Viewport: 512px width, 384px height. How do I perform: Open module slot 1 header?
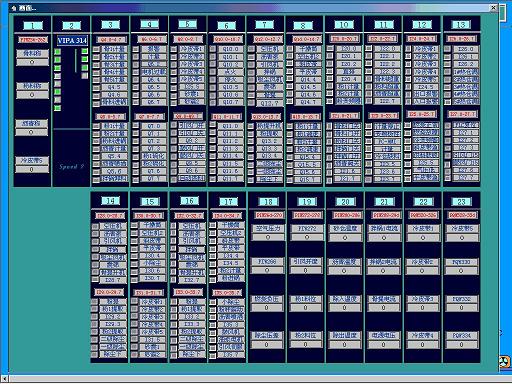[32, 25]
